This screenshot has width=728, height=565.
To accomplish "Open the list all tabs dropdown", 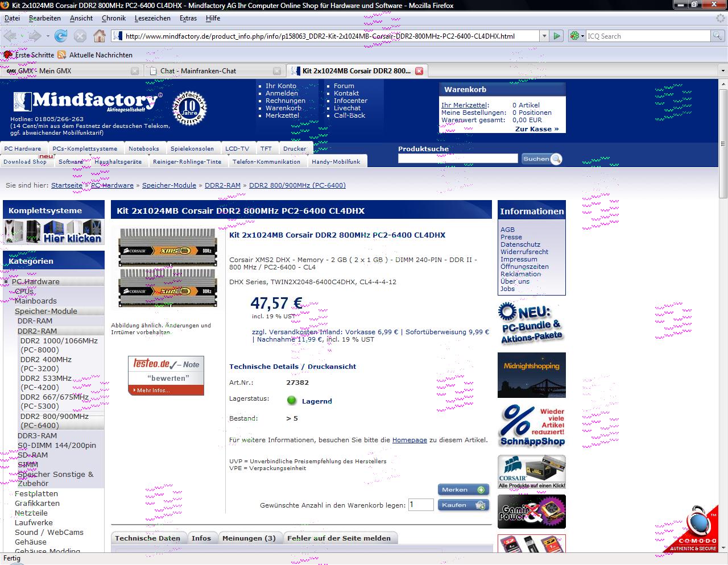I will tap(723, 71).
